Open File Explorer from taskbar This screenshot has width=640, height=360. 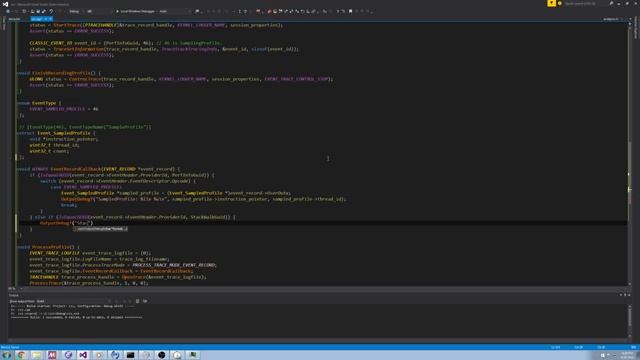[36, 355]
